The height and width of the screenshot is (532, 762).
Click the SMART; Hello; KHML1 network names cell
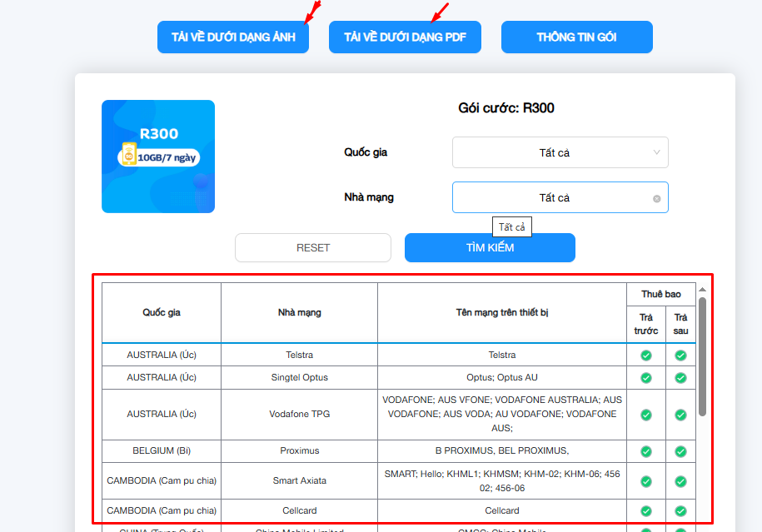pyautogui.click(x=502, y=480)
